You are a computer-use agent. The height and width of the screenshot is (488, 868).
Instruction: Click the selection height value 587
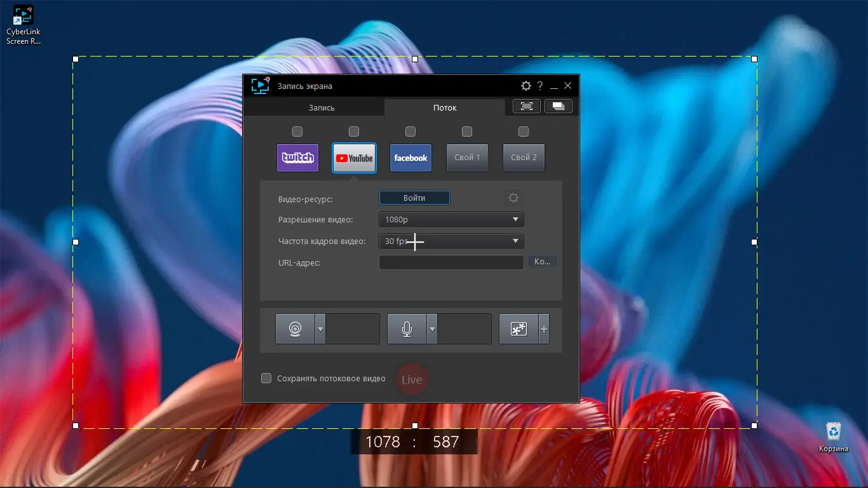click(446, 442)
